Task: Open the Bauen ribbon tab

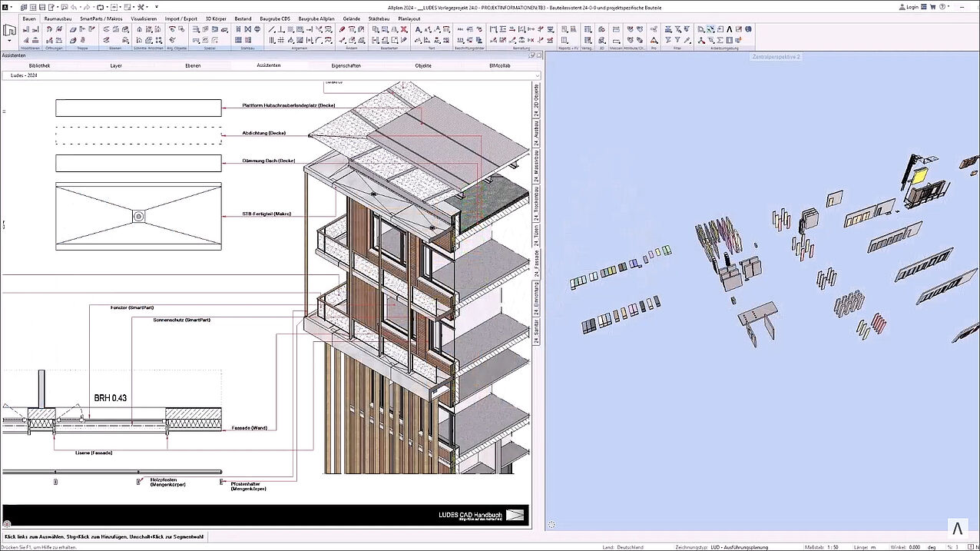Action: point(29,18)
